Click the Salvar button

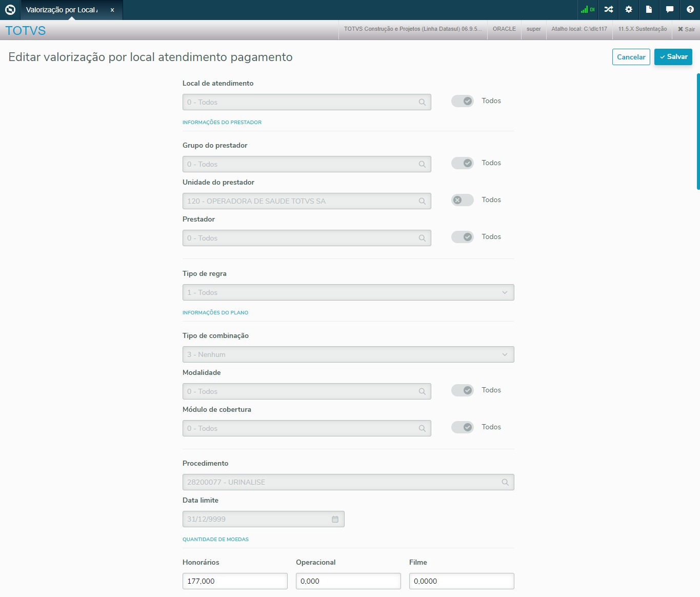(673, 57)
